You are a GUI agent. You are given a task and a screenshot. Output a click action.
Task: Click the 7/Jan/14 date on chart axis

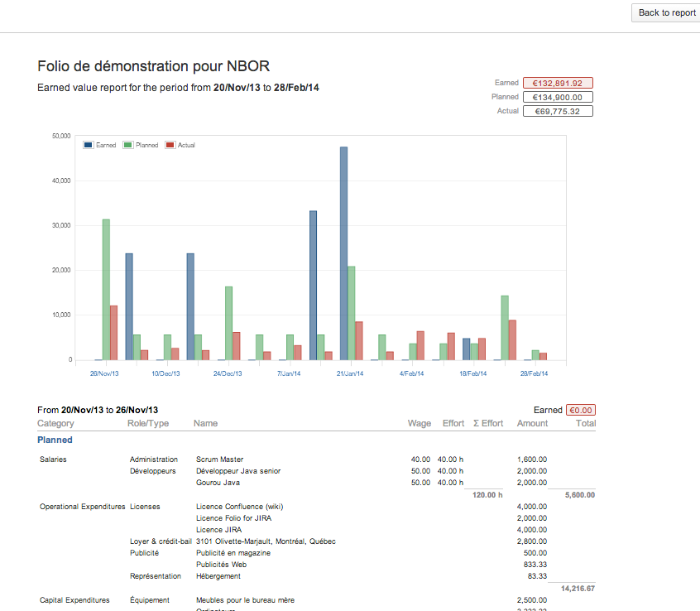pyautogui.click(x=289, y=373)
